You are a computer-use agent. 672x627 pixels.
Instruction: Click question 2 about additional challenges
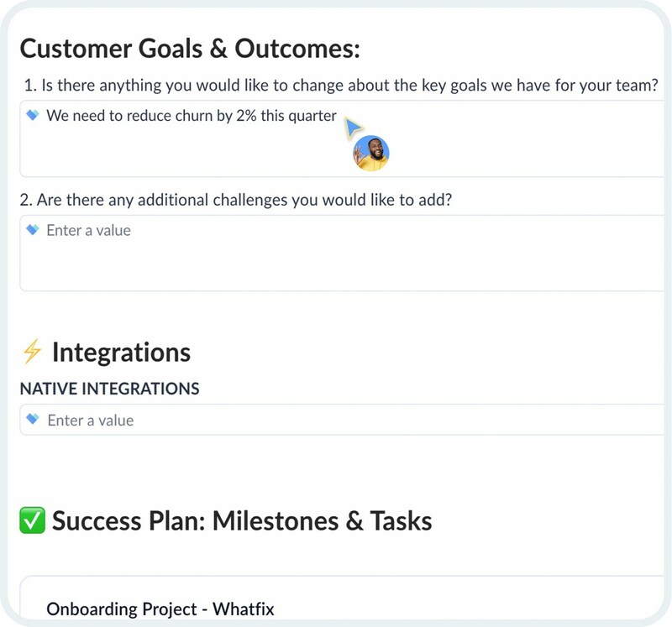click(236, 200)
